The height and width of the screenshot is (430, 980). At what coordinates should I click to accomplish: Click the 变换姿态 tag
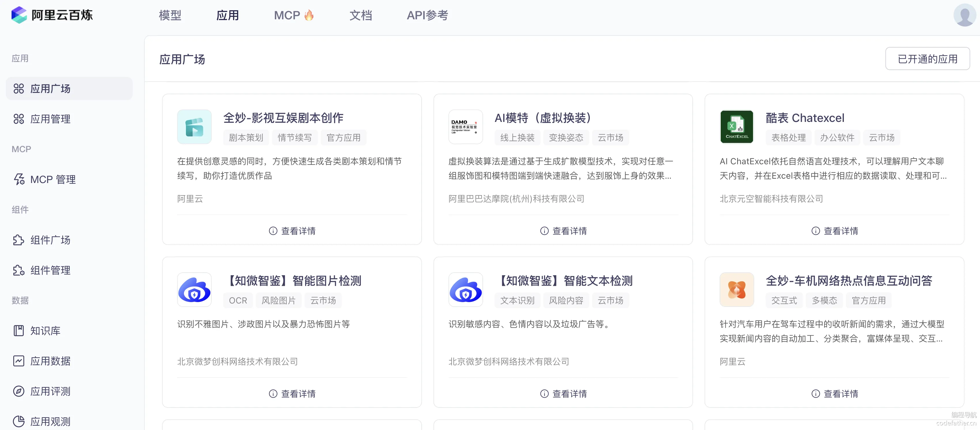point(566,138)
